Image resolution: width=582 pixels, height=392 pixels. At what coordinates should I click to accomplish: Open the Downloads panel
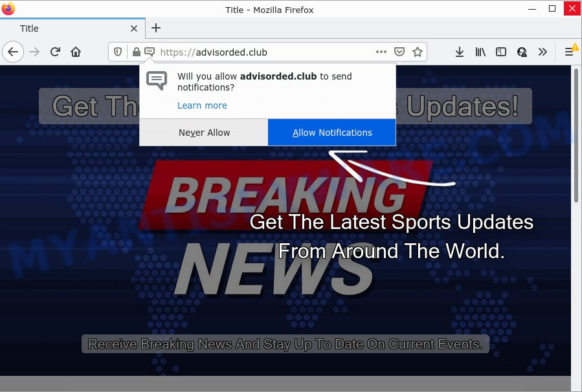(460, 52)
